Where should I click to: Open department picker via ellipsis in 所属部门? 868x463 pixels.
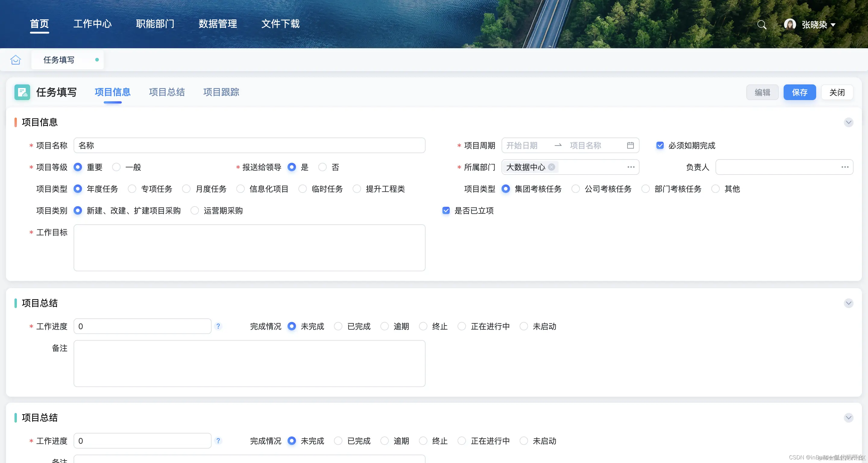pos(631,167)
